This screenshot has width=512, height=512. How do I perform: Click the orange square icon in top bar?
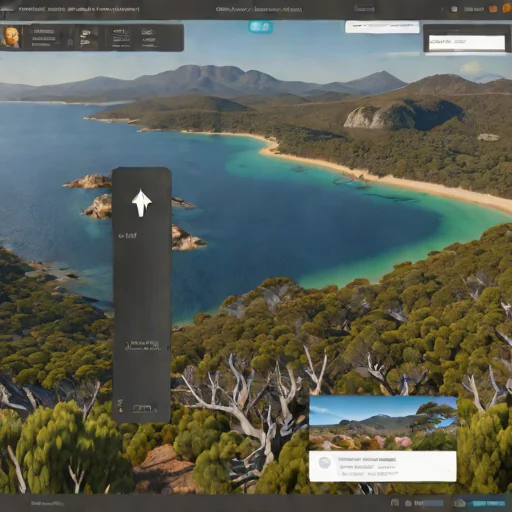coord(493,9)
